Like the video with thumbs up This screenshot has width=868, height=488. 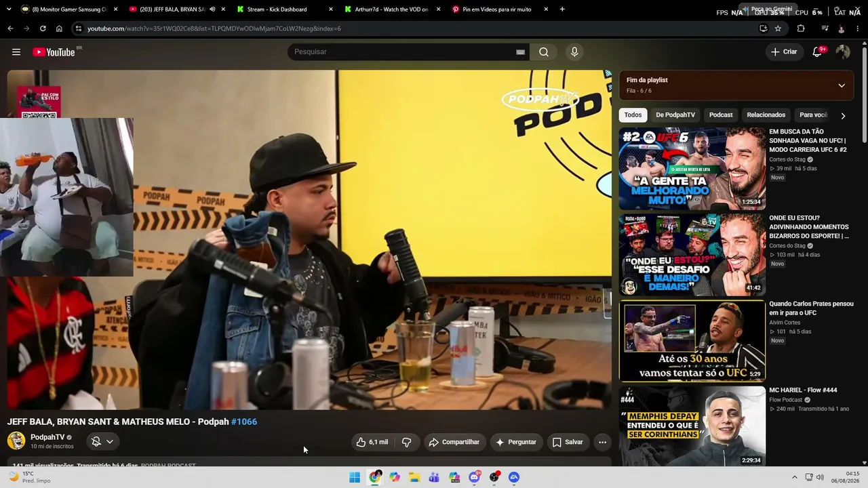point(372,442)
